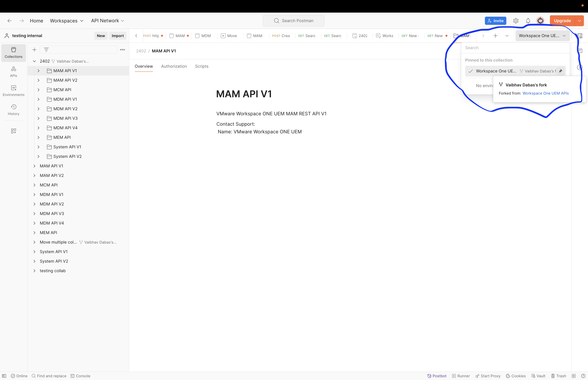Follow the Workspace One UEM APIs forked-from link
588x380 pixels.
click(x=546, y=93)
